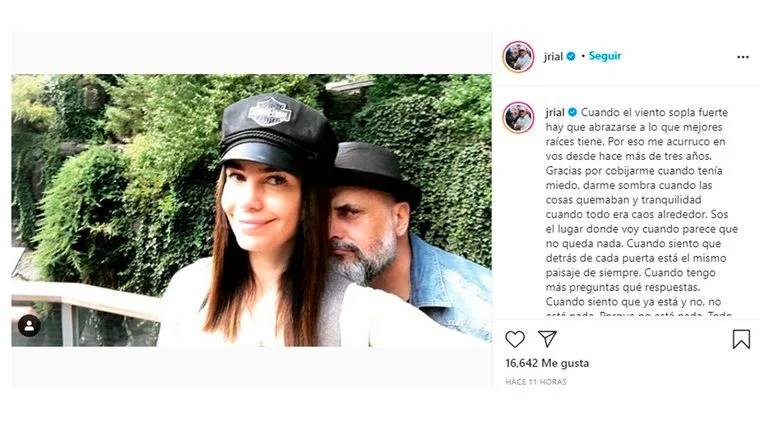Open the jrial username starting the caption

pos(555,112)
